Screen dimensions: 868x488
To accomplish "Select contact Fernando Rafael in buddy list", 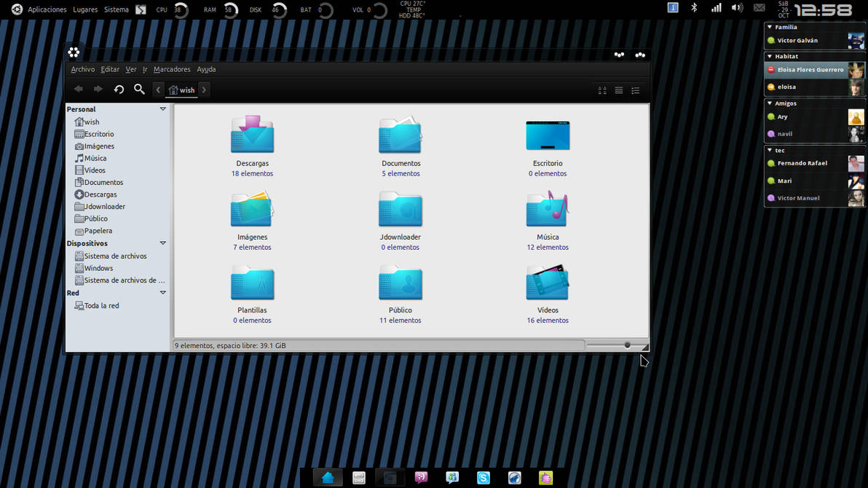I will tap(815, 163).
